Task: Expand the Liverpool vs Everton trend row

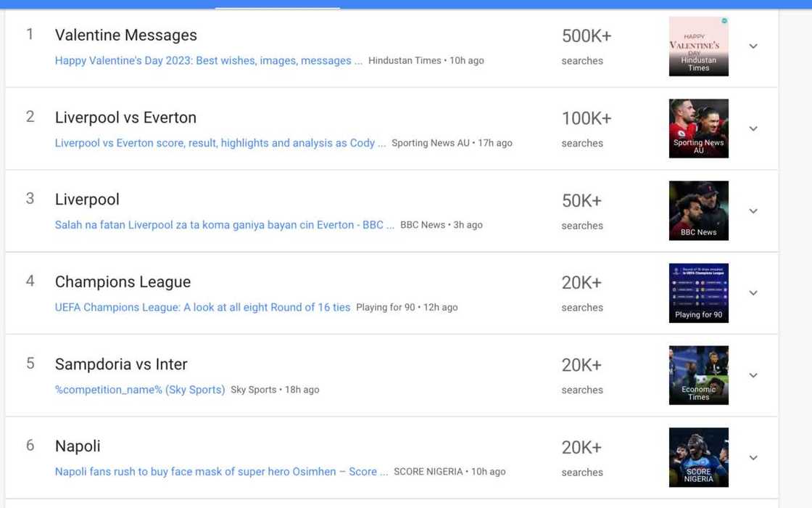Action: [x=753, y=128]
